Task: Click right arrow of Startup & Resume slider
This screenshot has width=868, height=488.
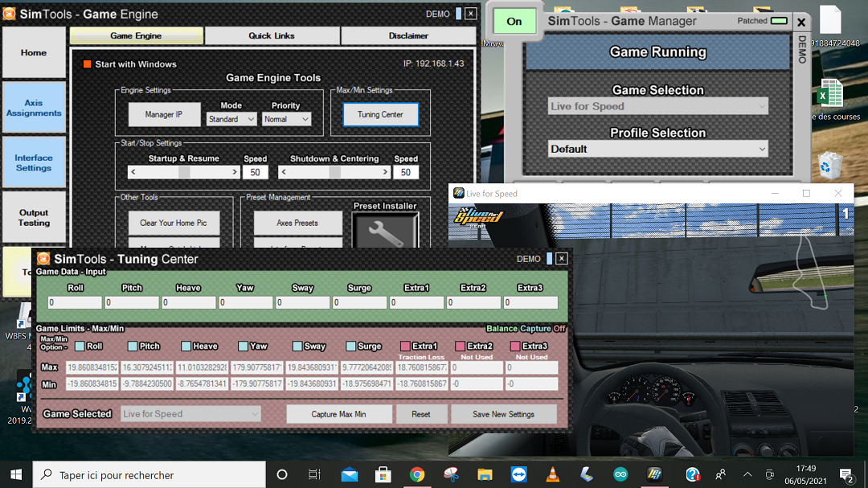Action: [235, 172]
